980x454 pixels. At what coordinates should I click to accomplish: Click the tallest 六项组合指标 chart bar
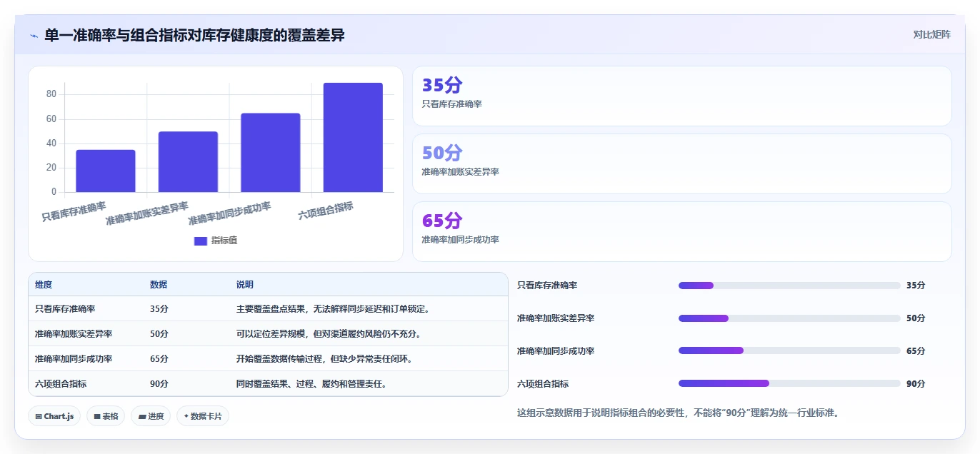[x=353, y=137]
